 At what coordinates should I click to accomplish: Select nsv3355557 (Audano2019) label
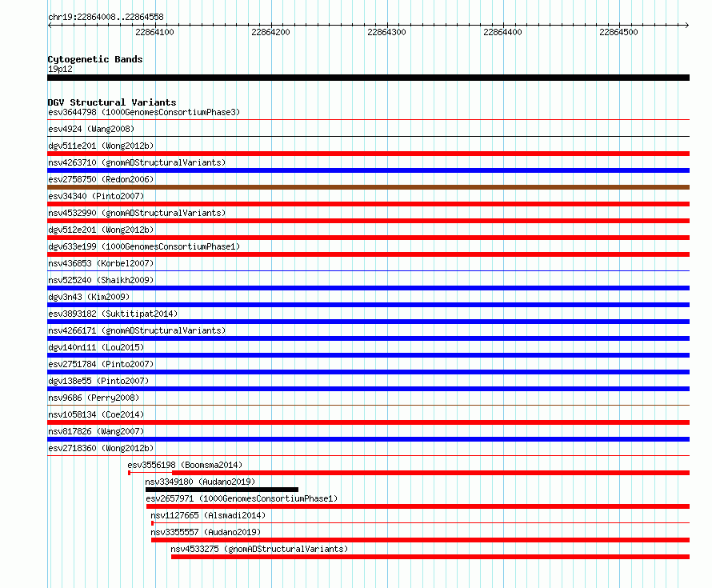point(206,532)
